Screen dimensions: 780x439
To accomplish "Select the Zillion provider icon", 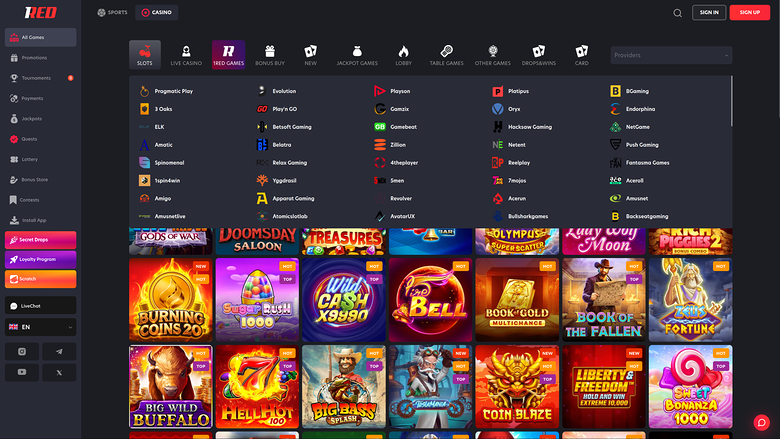I will (x=380, y=145).
